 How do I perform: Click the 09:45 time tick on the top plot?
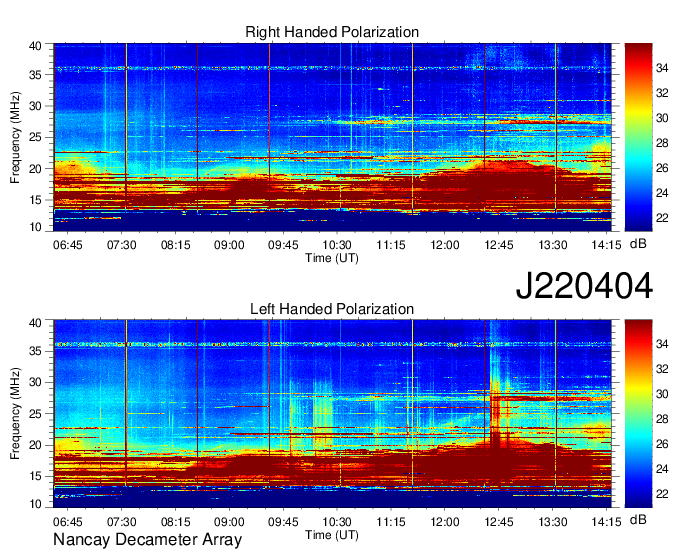pos(283,245)
